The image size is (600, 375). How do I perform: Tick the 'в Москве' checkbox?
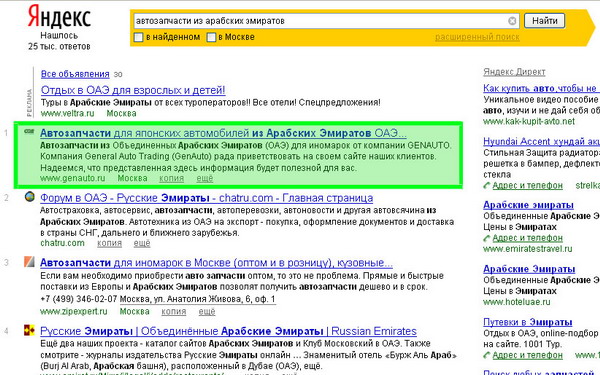coord(211,37)
